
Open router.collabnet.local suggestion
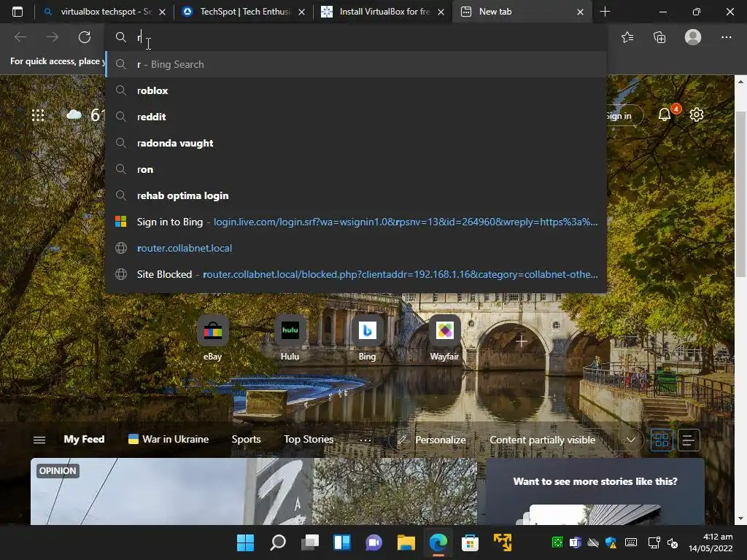click(355, 248)
